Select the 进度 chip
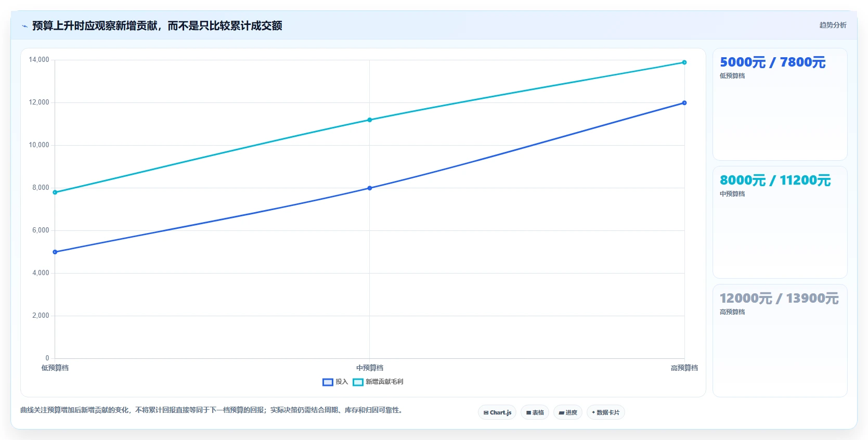Screen dimensions: 868x440 (568, 412)
